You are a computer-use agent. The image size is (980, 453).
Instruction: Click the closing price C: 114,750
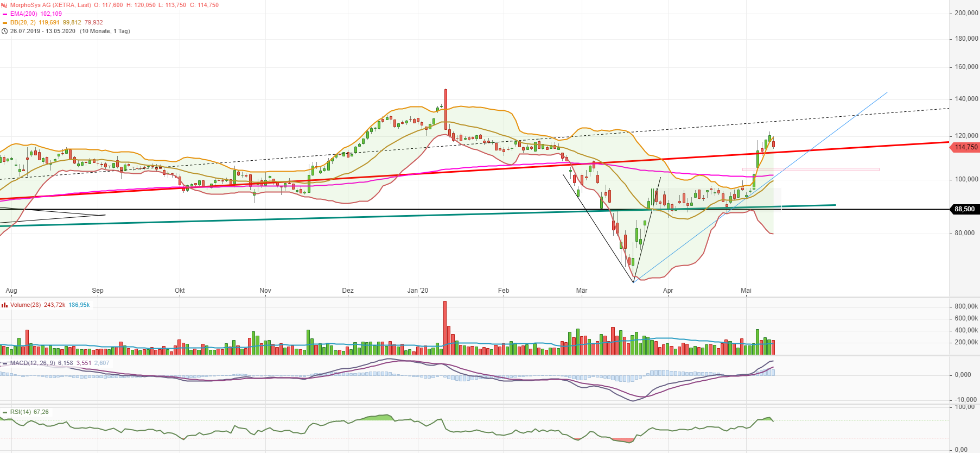point(204,5)
